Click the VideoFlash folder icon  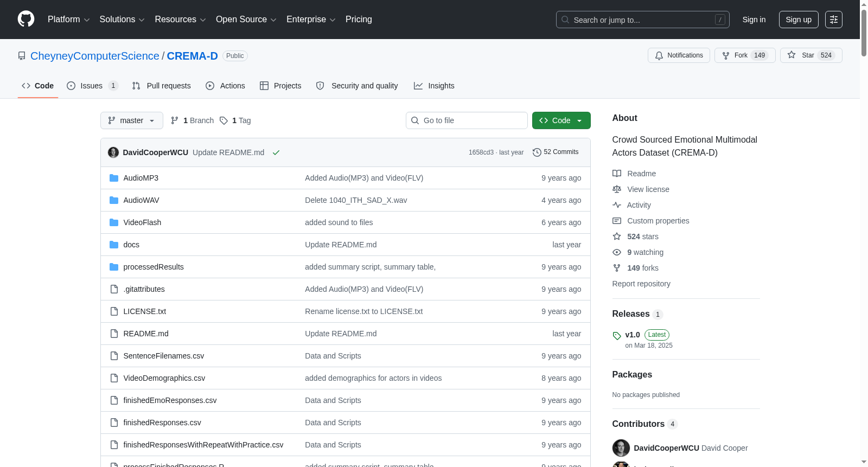coord(114,222)
